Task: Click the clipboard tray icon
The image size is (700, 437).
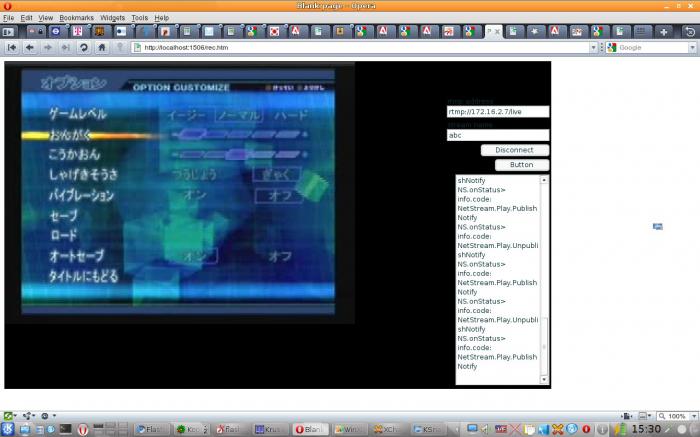Action: [529, 429]
